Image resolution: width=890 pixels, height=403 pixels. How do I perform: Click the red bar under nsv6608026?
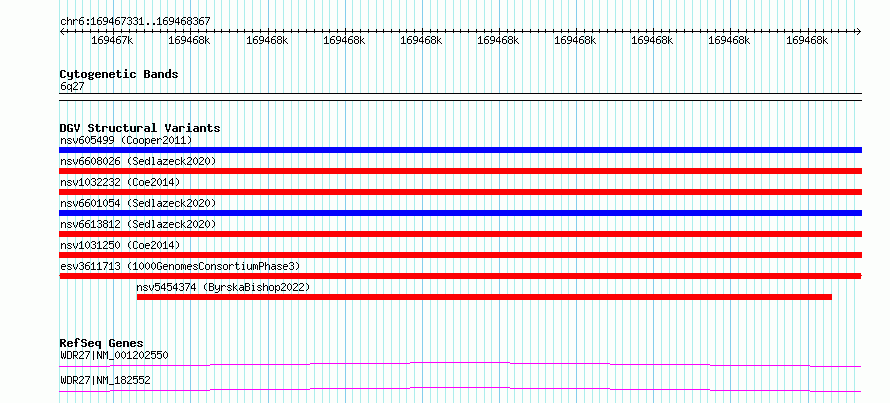[x=460, y=171]
